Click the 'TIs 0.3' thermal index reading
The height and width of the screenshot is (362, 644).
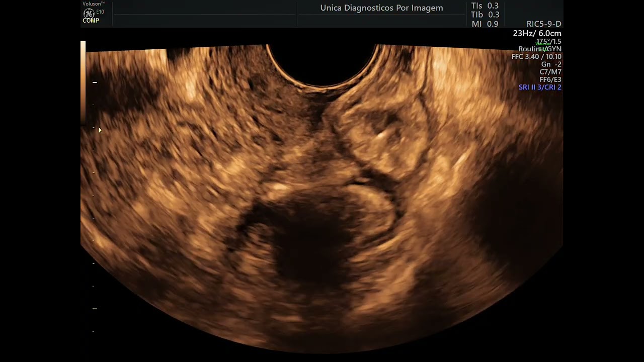point(485,6)
